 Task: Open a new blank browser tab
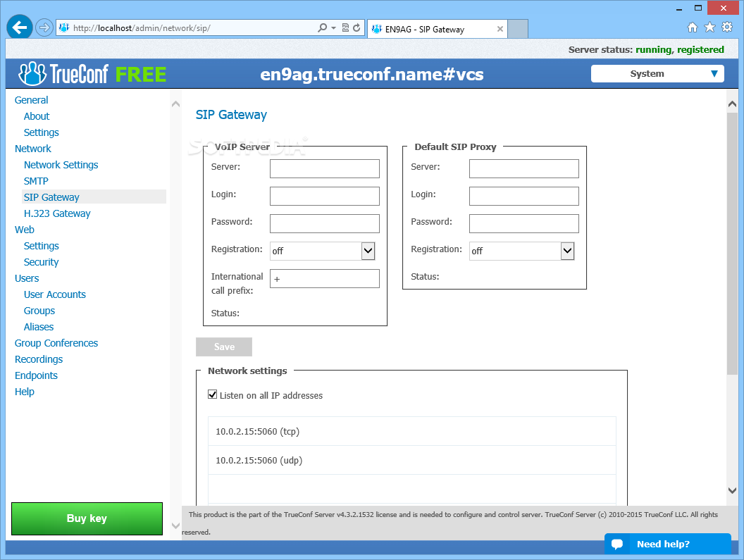[x=518, y=29]
